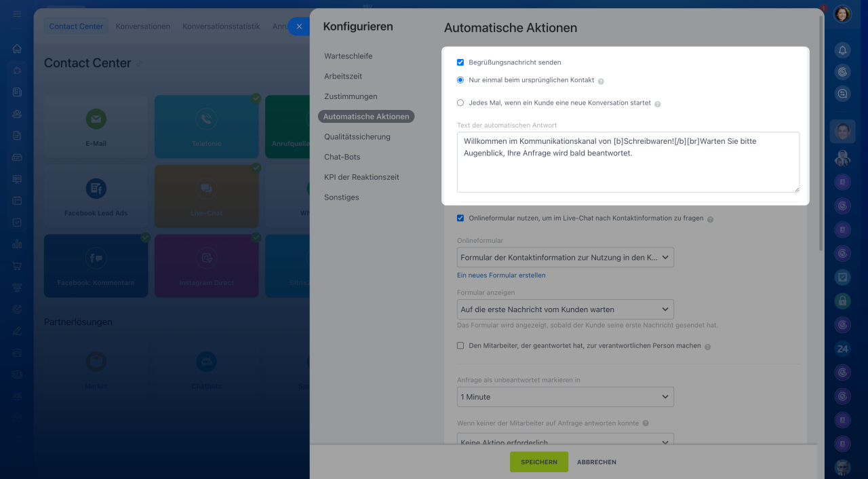Open Arbeitszeit settings section
This screenshot has width=868, height=479.
(x=343, y=77)
